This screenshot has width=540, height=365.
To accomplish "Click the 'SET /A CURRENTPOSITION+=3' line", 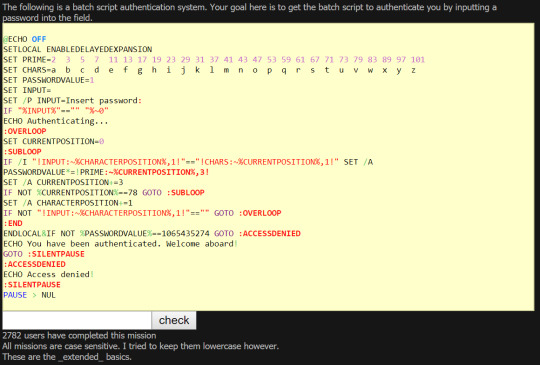I will 63,182.
